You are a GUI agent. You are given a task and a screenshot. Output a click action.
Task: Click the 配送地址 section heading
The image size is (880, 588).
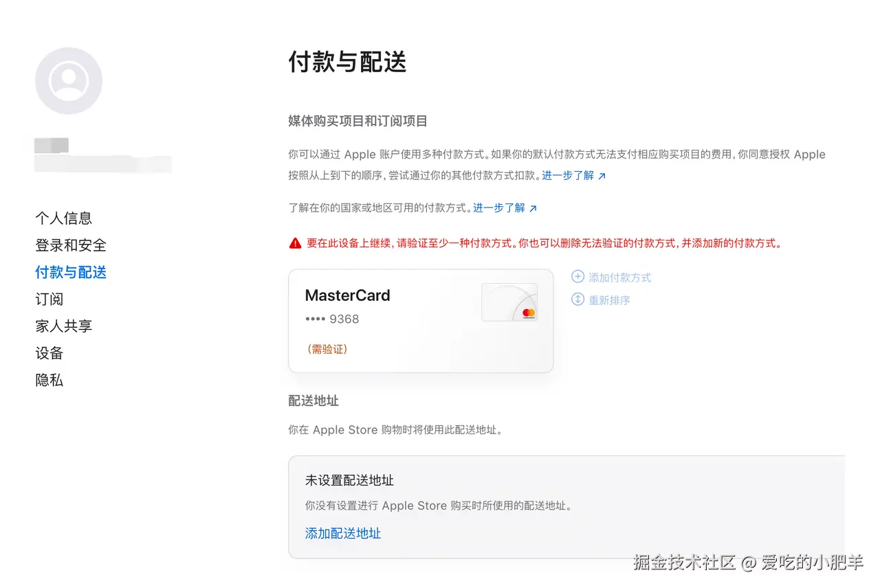pos(313,400)
